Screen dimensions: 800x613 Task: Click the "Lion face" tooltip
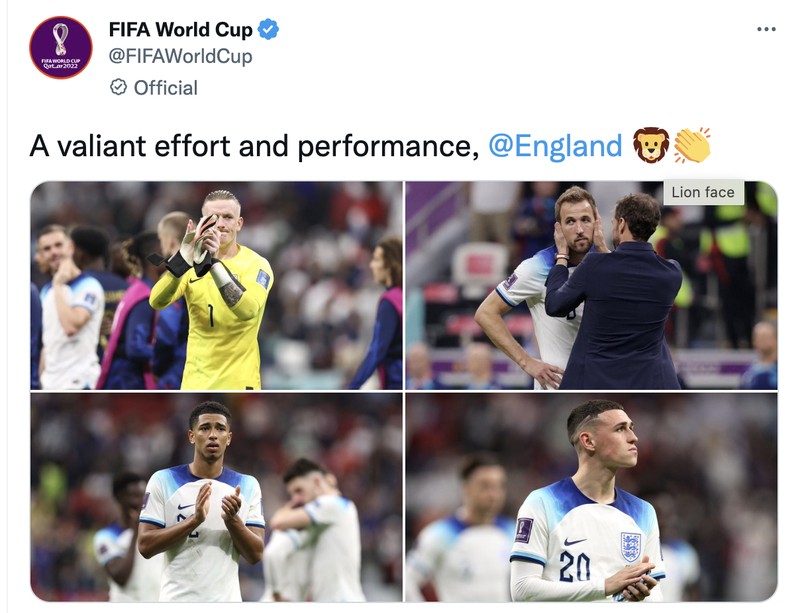point(703,192)
